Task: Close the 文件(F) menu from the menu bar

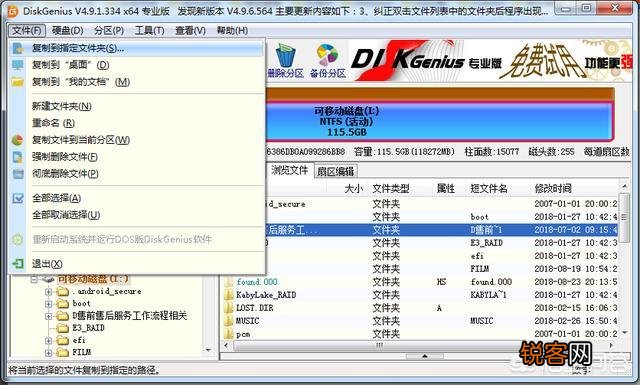Action: pos(27,31)
